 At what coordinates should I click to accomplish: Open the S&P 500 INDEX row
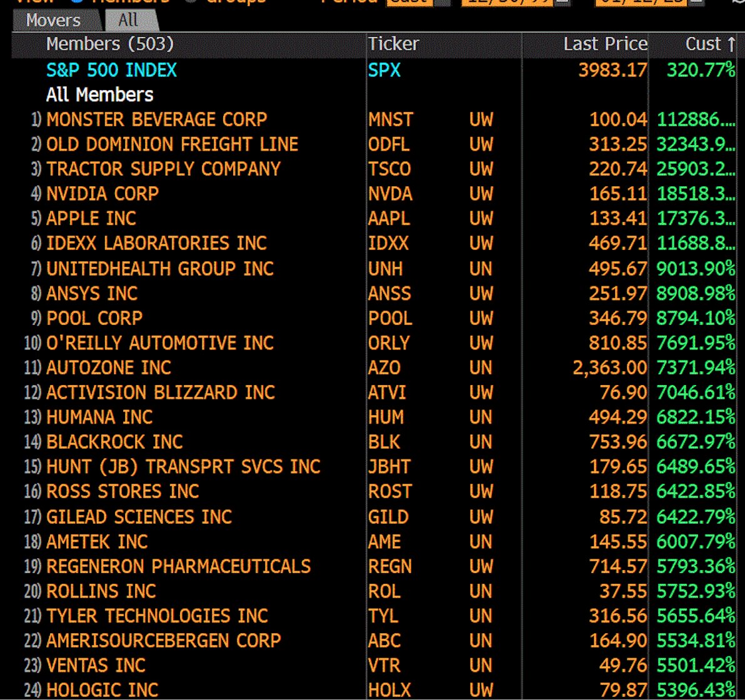(374, 71)
